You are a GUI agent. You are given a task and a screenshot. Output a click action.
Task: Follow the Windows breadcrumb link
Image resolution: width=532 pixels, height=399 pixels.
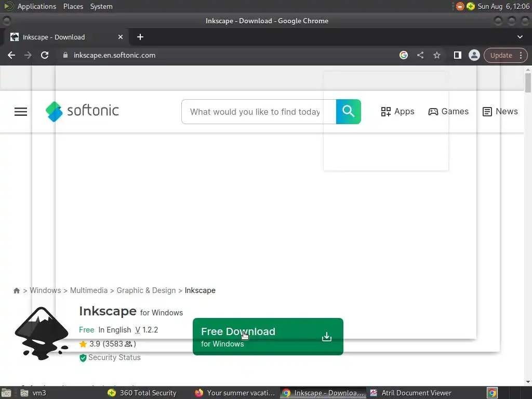46,290
